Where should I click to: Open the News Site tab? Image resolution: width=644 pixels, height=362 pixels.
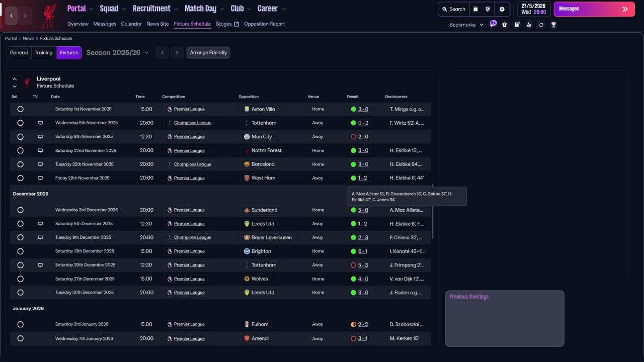(157, 24)
